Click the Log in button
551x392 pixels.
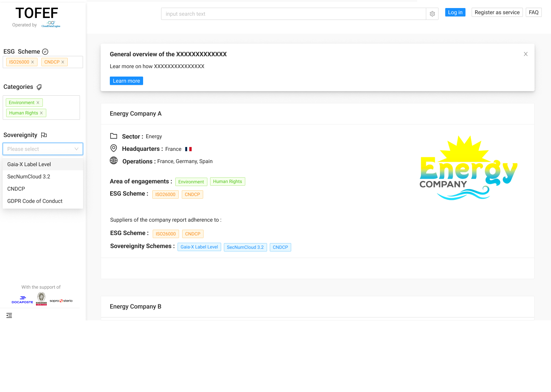(455, 12)
